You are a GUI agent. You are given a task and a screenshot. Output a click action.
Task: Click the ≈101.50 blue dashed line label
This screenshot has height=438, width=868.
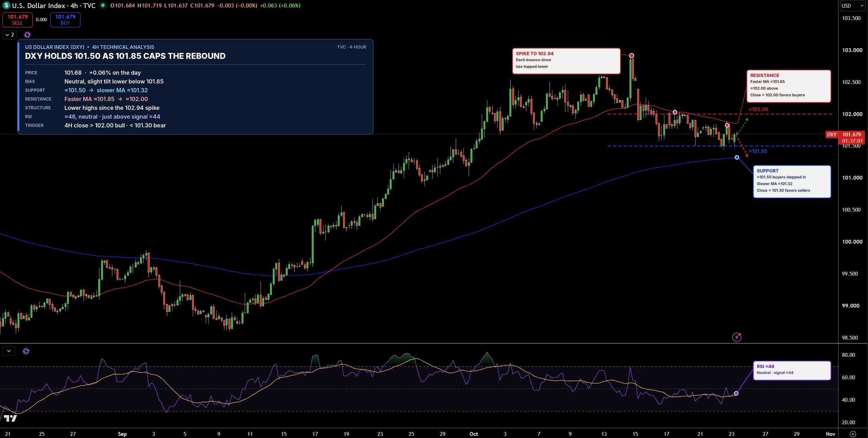pos(758,151)
